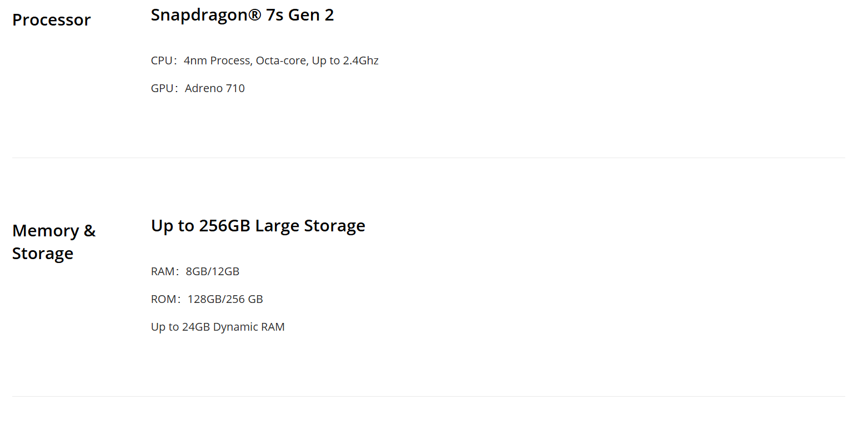Viewport: 868px width, 430px height.
Task: Select the 4nm Process text
Action: pyautogui.click(x=217, y=60)
